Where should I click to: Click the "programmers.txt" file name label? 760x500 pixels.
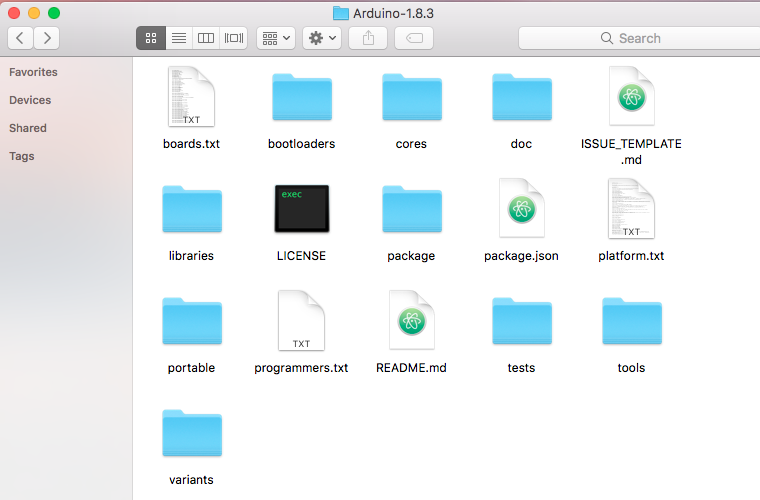(x=301, y=368)
